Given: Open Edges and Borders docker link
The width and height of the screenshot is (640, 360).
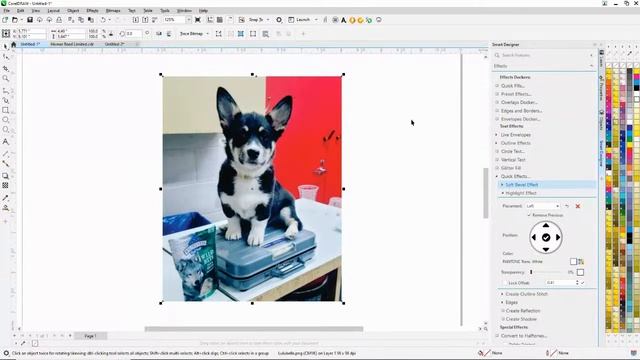Looking at the screenshot, I should pos(521,111).
